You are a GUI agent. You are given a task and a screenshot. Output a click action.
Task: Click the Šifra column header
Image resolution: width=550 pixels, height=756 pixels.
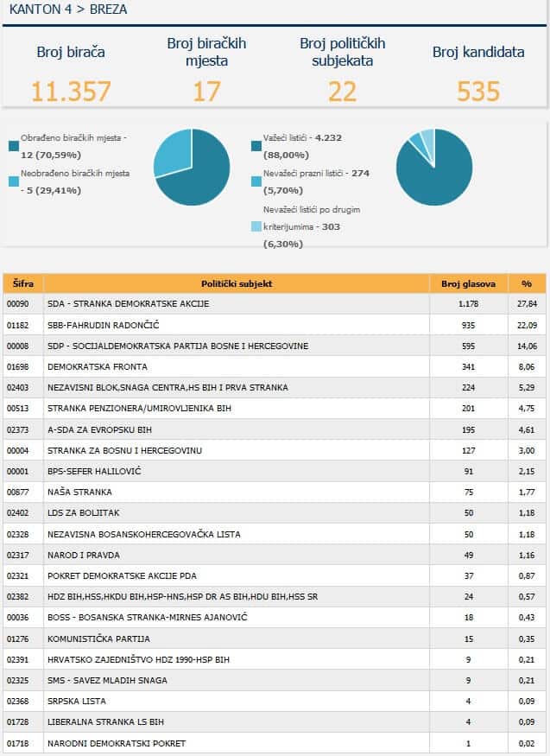pos(22,283)
